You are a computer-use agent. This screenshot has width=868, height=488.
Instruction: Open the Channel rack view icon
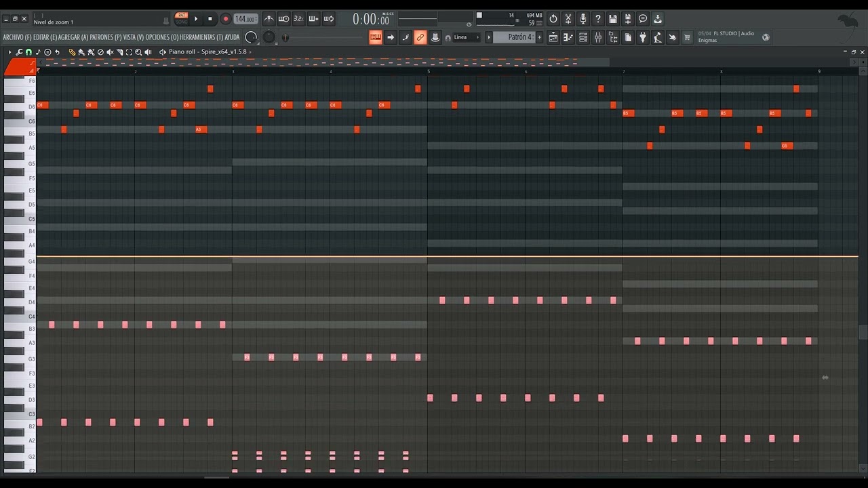click(583, 38)
